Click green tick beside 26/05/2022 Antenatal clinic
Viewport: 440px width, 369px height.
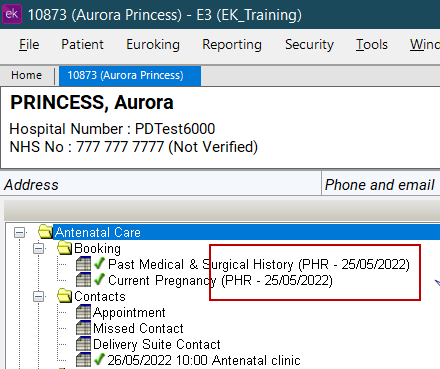[99, 360]
